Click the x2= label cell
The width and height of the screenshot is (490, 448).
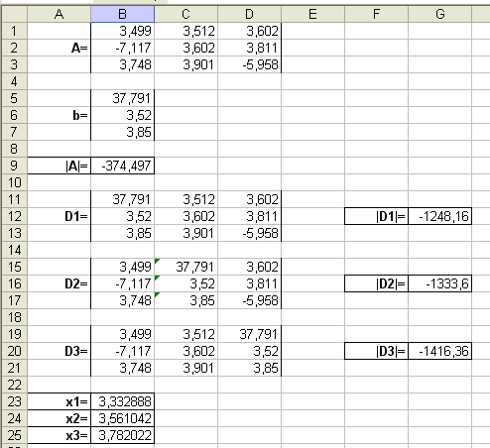59,418
